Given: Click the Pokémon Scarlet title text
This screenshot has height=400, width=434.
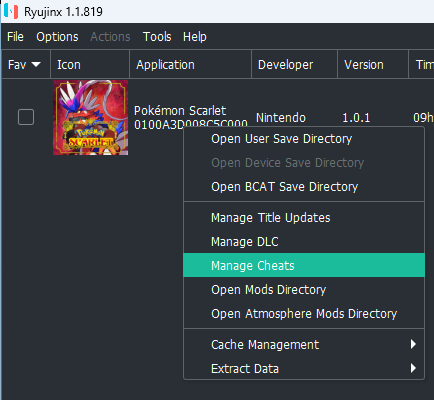Looking at the screenshot, I should coord(180,111).
